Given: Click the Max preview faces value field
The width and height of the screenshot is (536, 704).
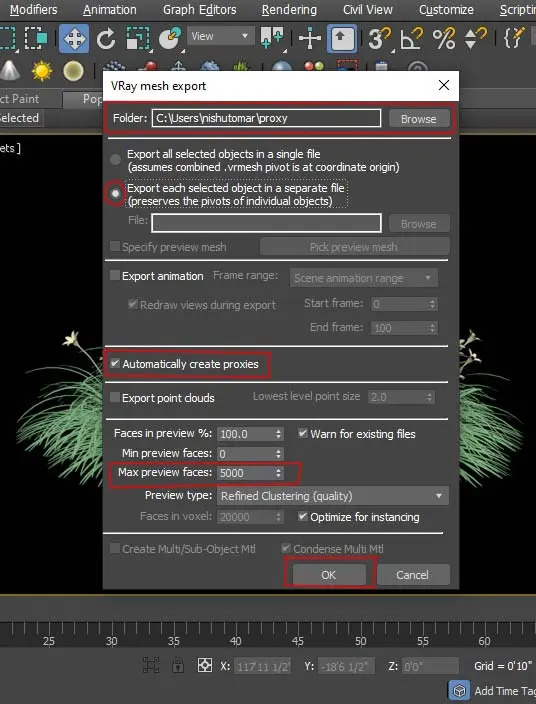Looking at the screenshot, I should 246,473.
